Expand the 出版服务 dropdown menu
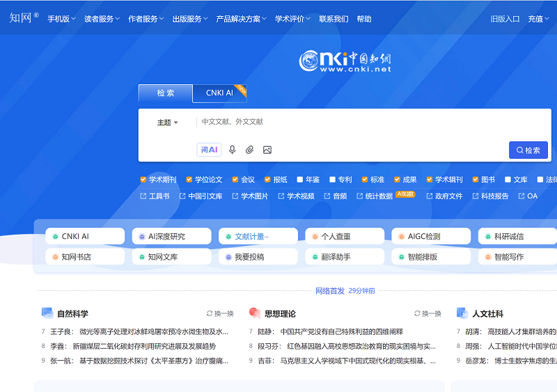The image size is (557, 392). click(x=190, y=19)
